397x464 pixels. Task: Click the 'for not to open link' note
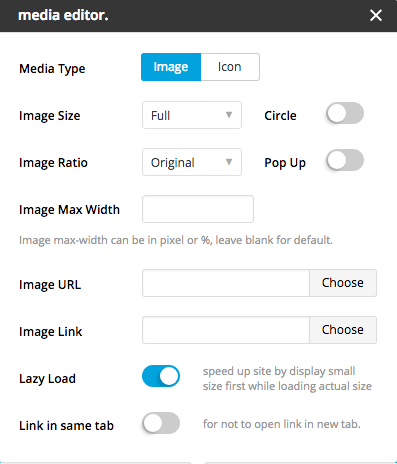[282, 424]
